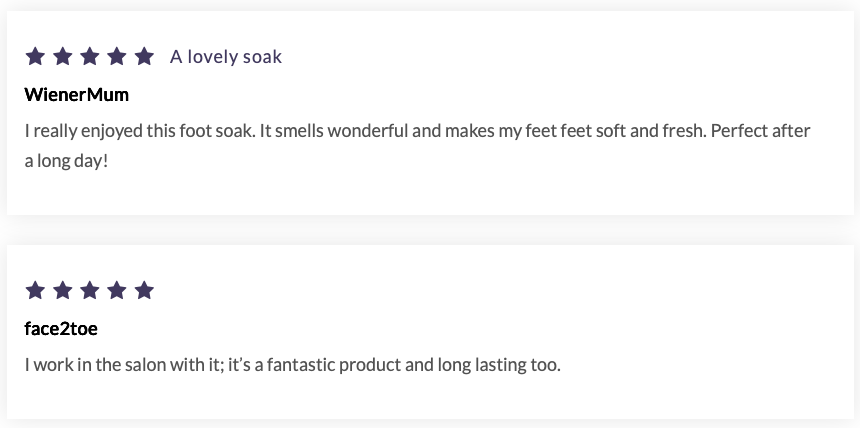This screenshot has width=860, height=428.
Task: Click fifth star in WienerMum review
Action: (144, 57)
